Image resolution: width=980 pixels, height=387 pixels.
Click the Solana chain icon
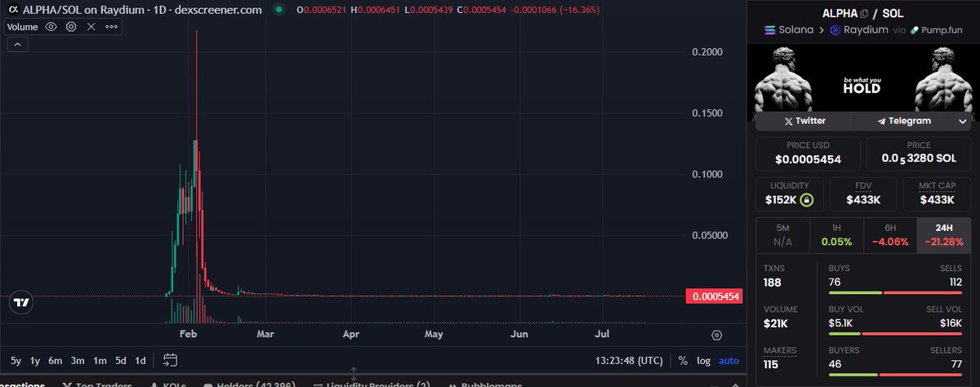click(x=768, y=30)
